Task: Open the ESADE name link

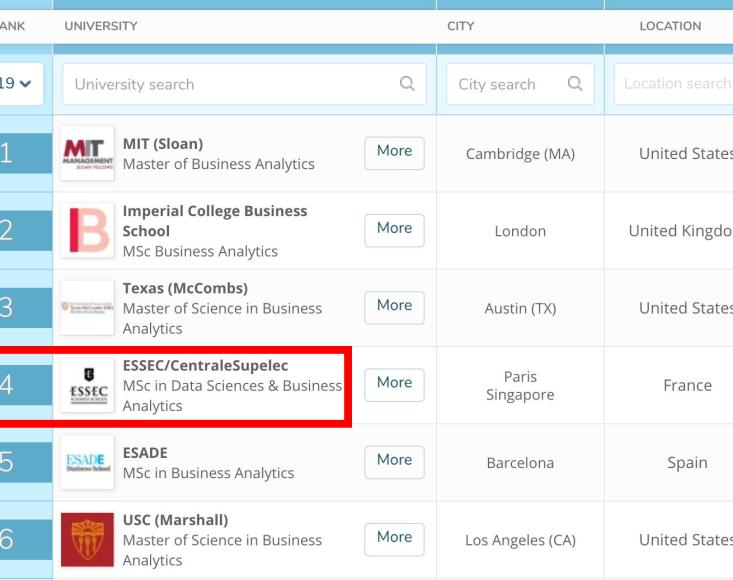Action: (145, 452)
